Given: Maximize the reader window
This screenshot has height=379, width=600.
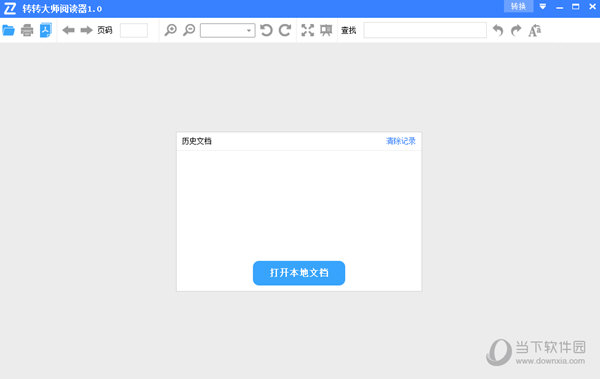Looking at the screenshot, I should point(576,7).
